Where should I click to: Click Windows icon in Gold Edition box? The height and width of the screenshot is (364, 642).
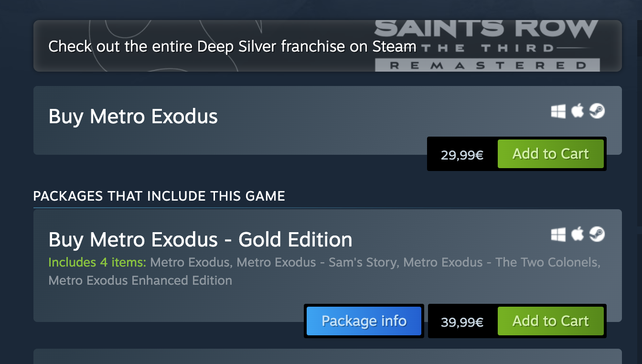(x=558, y=235)
